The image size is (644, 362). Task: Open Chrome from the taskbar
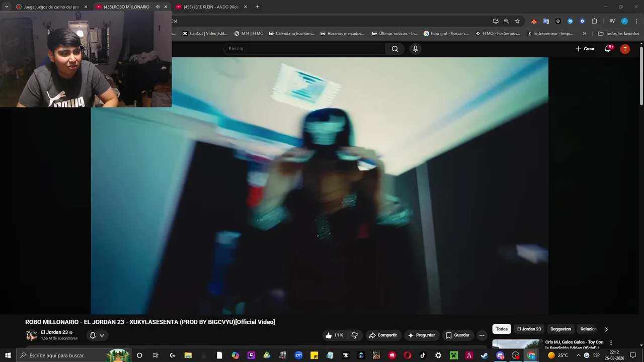[x=531, y=355]
